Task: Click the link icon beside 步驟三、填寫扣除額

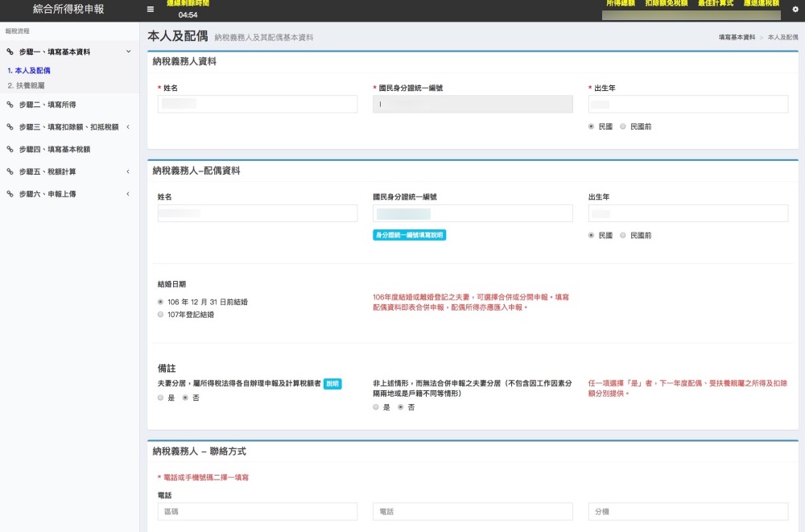Action: (10, 127)
